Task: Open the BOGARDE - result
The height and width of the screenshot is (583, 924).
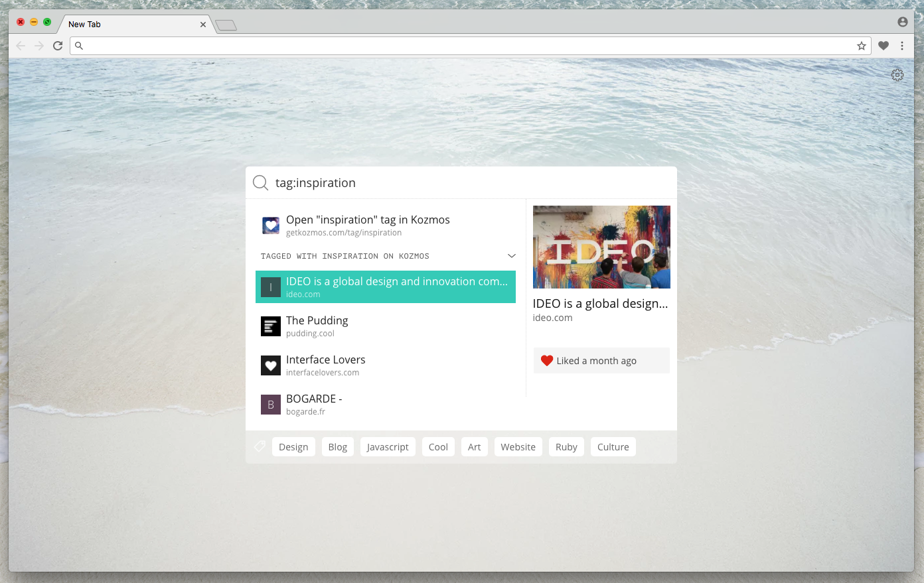Action: pos(386,405)
